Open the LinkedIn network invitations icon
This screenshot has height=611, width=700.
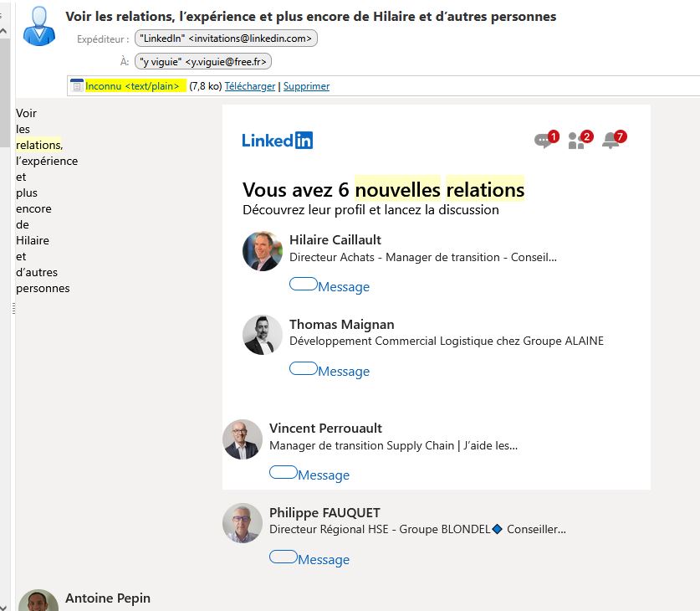pyautogui.click(x=578, y=141)
